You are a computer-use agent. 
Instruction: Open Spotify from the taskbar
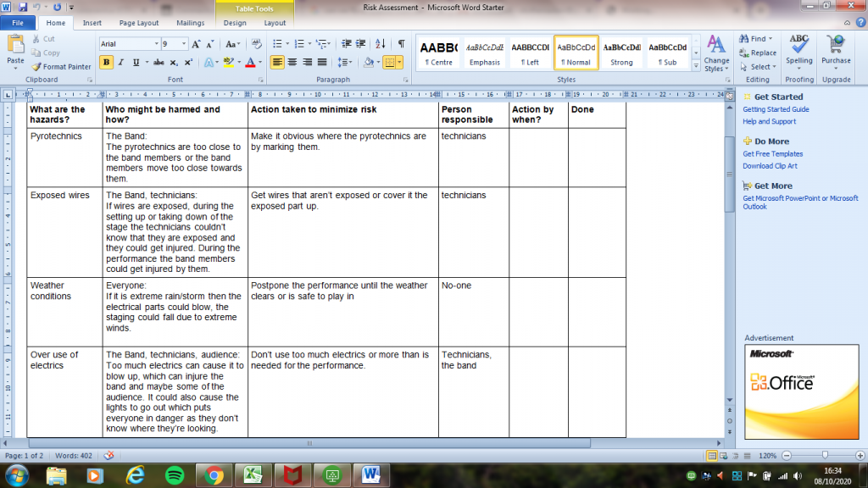[174, 475]
